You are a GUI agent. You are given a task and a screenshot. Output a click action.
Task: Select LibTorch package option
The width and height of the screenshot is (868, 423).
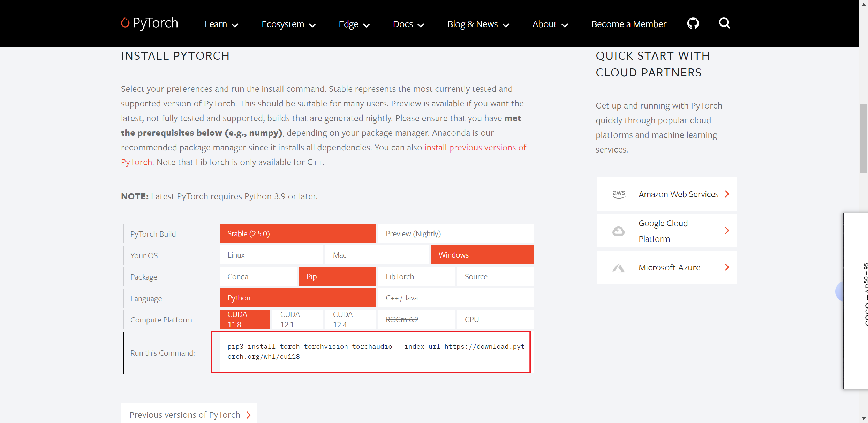416,276
